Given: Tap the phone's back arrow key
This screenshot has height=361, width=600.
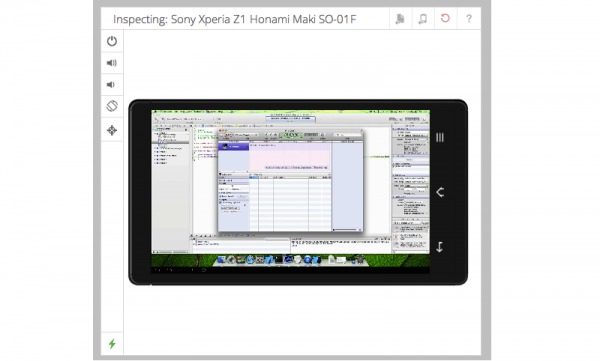Looking at the screenshot, I should click(x=440, y=192).
